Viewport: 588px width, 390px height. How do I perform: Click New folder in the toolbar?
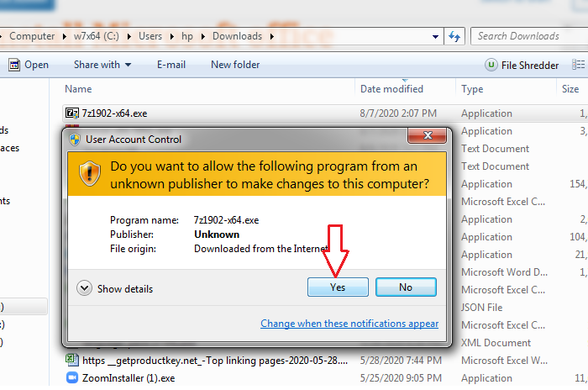234,65
